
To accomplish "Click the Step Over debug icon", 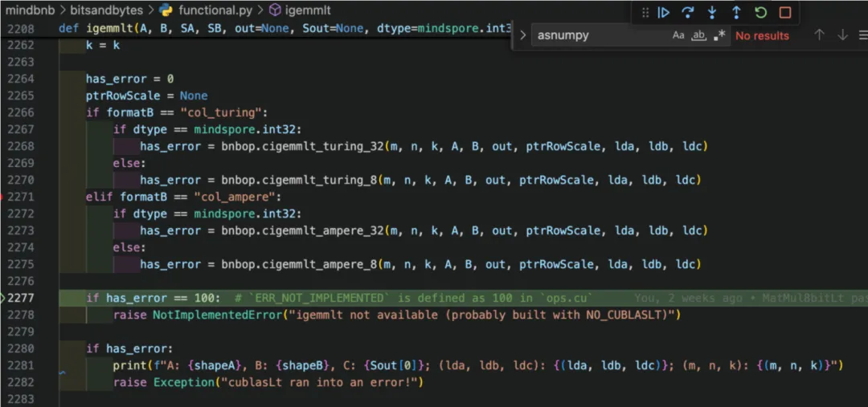I will (688, 12).
